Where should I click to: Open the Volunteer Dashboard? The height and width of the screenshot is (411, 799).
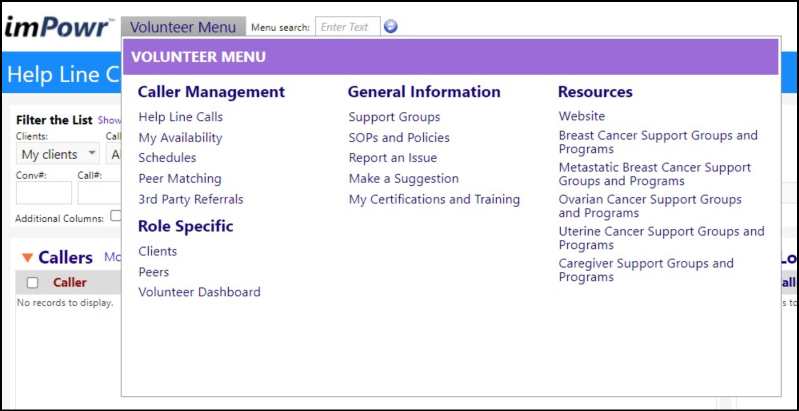click(200, 292)
